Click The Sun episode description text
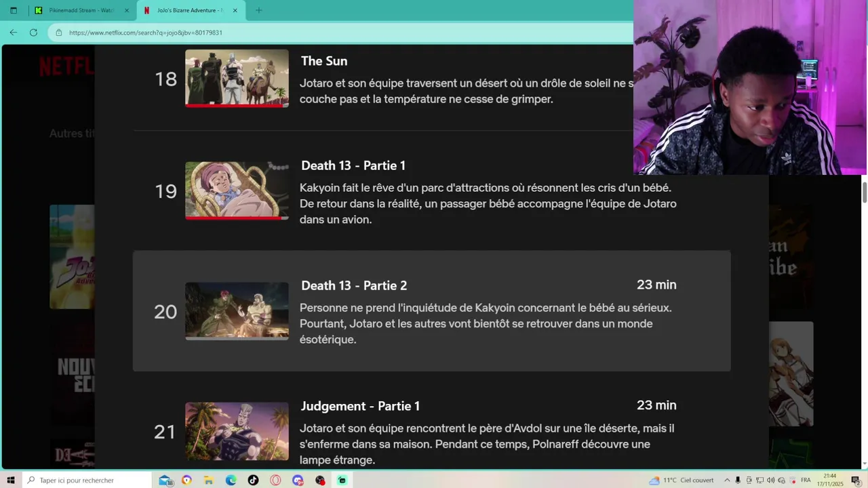The image size is (868, 488). pyautogui.click(x=467, y=91)
